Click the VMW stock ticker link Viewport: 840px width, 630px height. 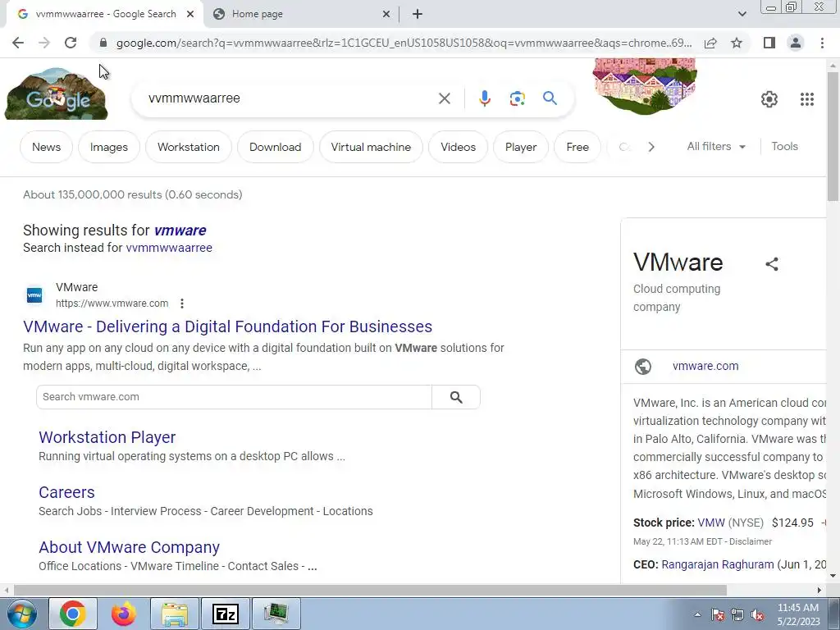tap(711, 523)
